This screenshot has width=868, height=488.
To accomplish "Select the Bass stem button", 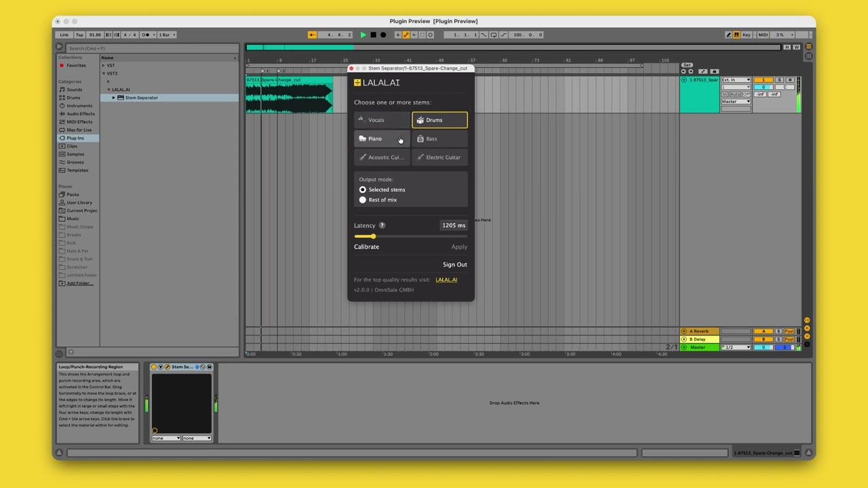I will click(439, 139).
